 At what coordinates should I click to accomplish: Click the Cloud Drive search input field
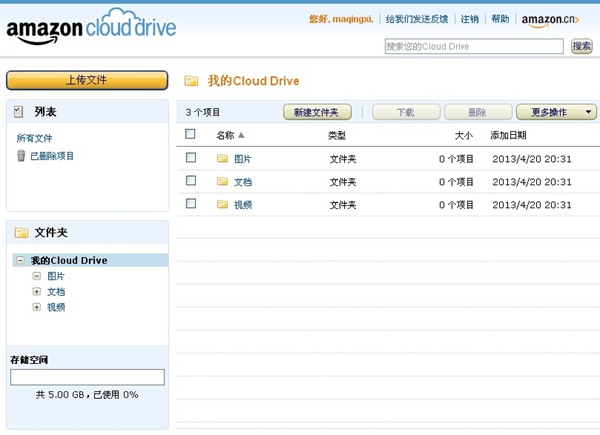474,46
